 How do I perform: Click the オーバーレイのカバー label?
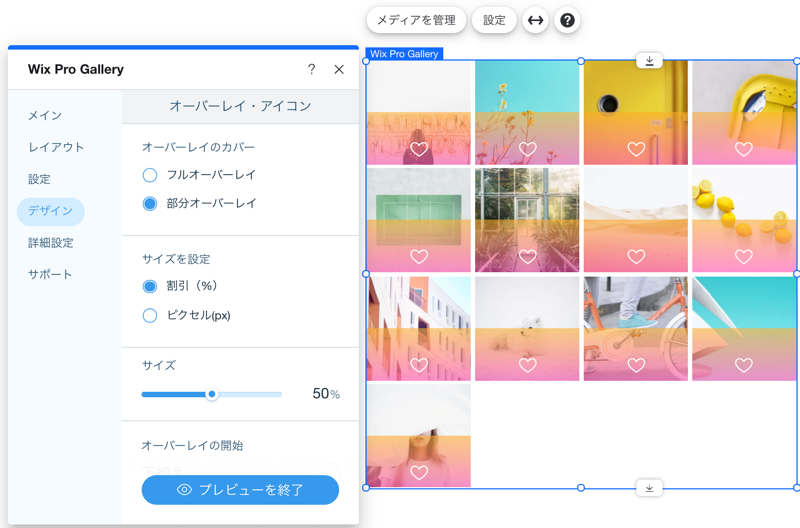tap(198, 147)
